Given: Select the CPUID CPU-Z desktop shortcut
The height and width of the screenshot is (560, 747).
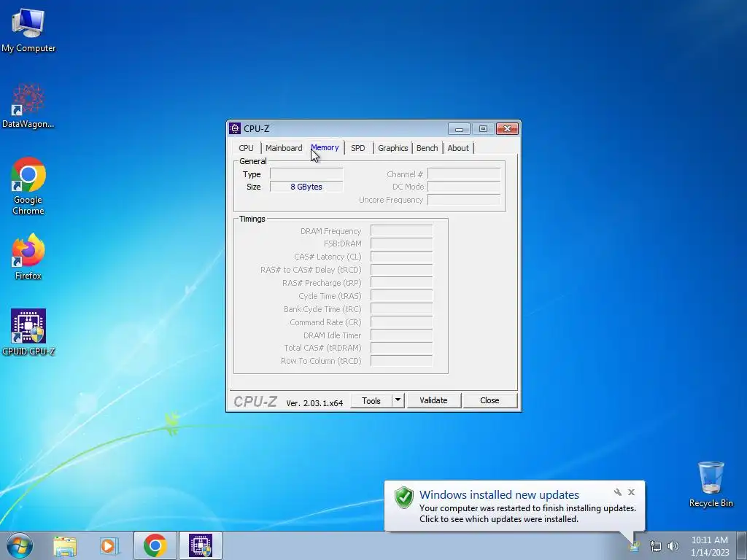Looking at the screenshot, I should (28, 332).
